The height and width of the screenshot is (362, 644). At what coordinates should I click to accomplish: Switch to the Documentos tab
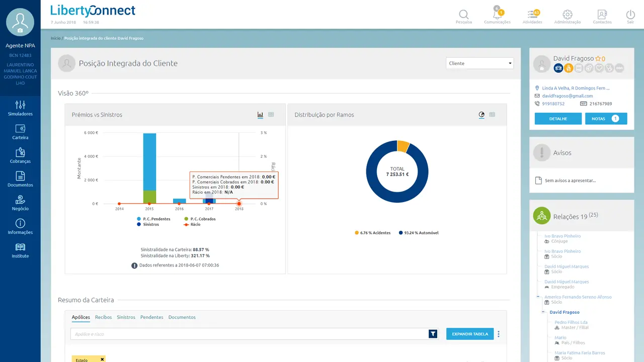click(x=182, y=317)
